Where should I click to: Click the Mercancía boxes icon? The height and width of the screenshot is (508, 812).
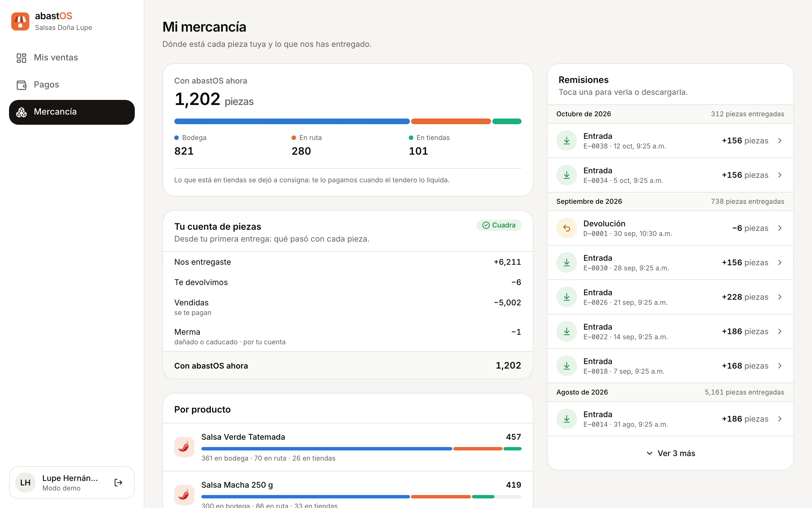point(21,112)
